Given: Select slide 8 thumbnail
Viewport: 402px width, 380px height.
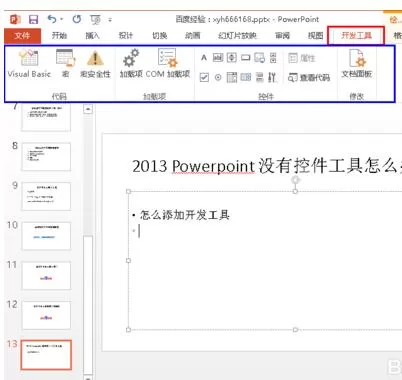Looking at the screenshot, I should pyautogui.click(x=46, y=157).
